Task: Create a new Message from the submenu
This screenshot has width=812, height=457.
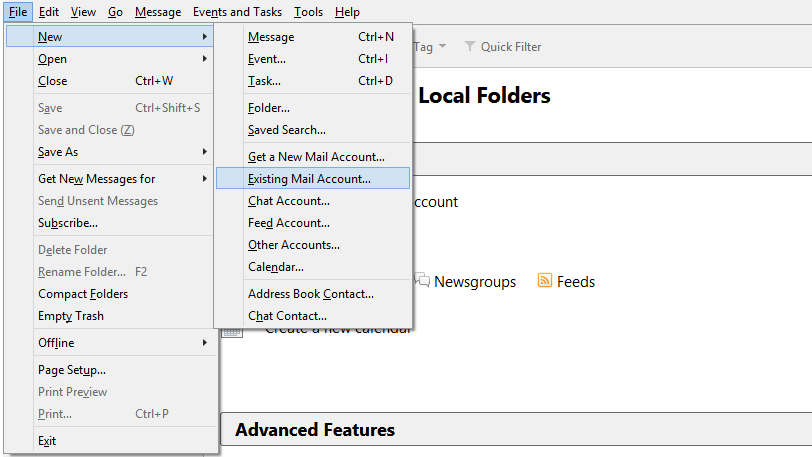Action: coord(313,37)
